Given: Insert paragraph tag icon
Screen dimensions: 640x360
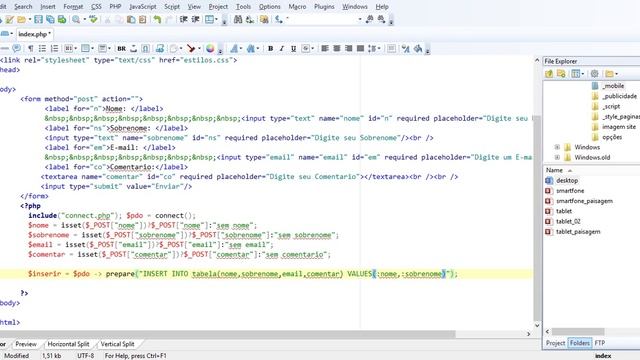Looking at the screenshot, I should [31, 49].
